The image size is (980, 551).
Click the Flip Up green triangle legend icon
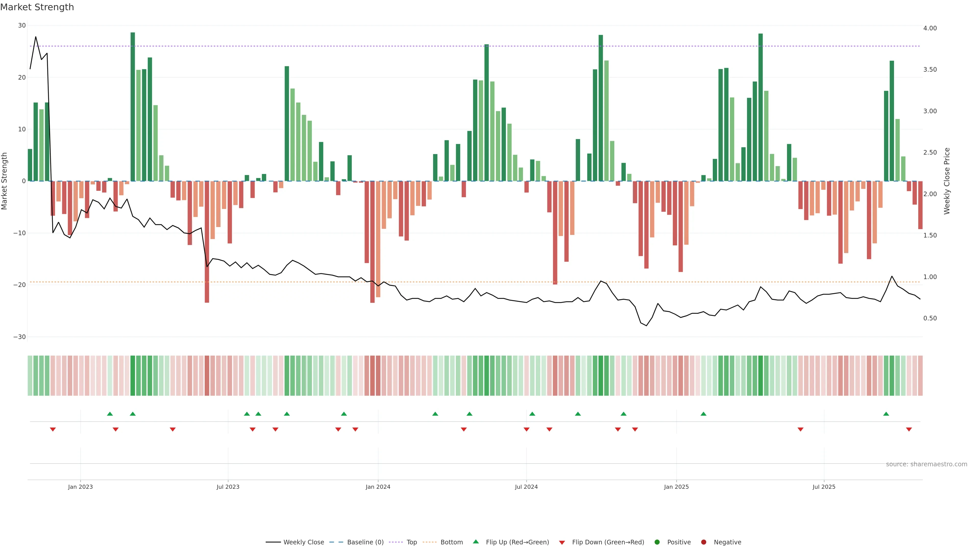[475, 542]
